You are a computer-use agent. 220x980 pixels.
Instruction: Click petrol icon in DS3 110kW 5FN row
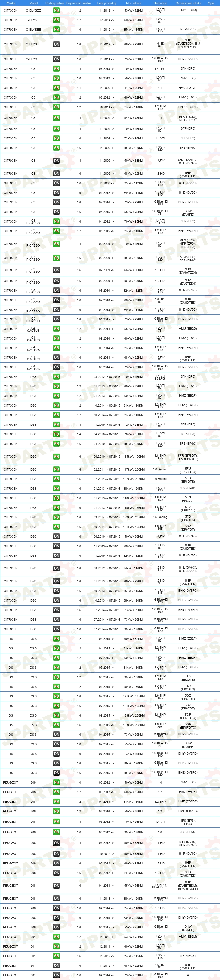(56, 498)
